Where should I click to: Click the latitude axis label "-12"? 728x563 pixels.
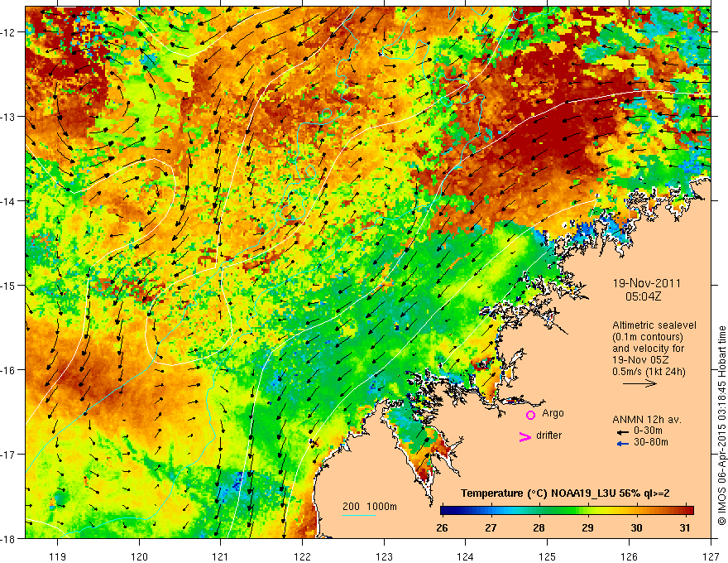pos(8,32)
